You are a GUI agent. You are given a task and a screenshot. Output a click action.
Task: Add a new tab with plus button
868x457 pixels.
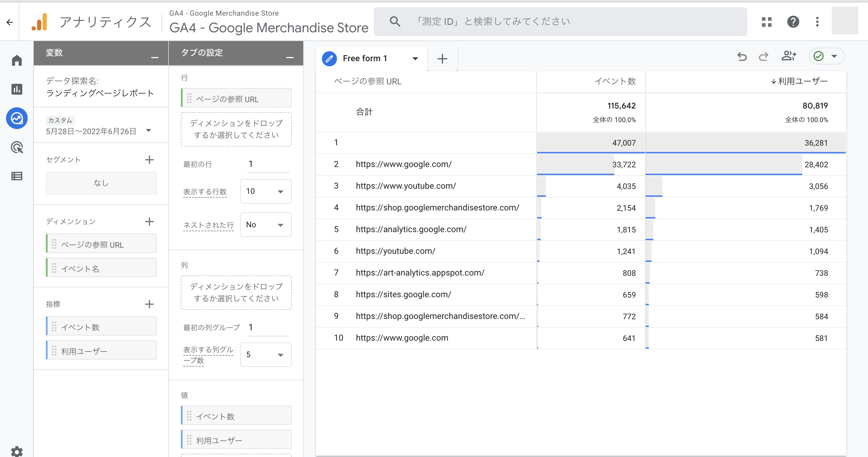click(442, 59)
